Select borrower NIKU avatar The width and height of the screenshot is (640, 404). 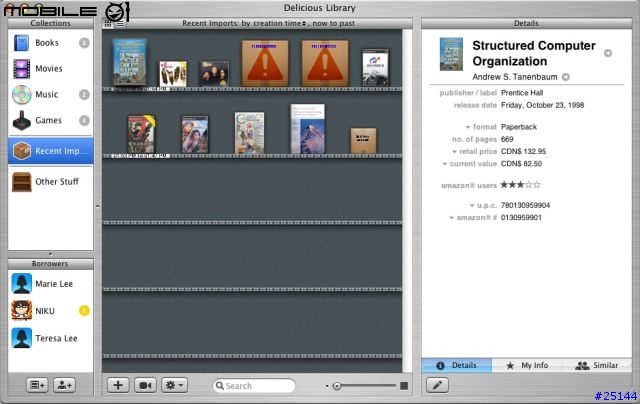22,311
